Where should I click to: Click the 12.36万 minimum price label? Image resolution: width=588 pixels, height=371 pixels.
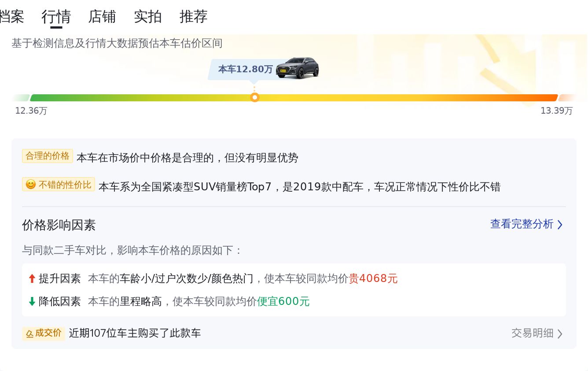pyautogui.click(x=31, y=111)
